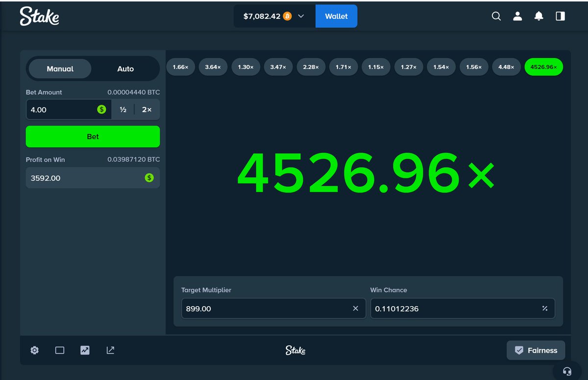Open live stats chart icon
This screenshot has width=588, height=380.
85,350
